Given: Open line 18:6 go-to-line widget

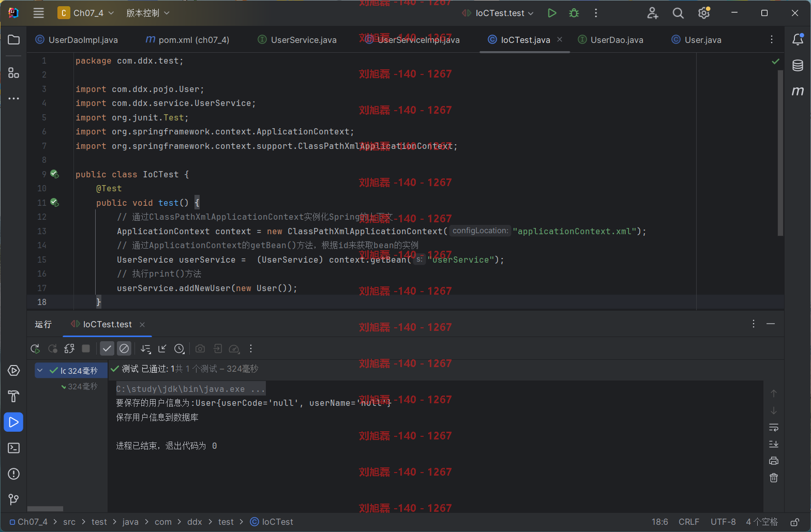Looking at the screenshot, I should pyautogui.click(x=660, y=522).
